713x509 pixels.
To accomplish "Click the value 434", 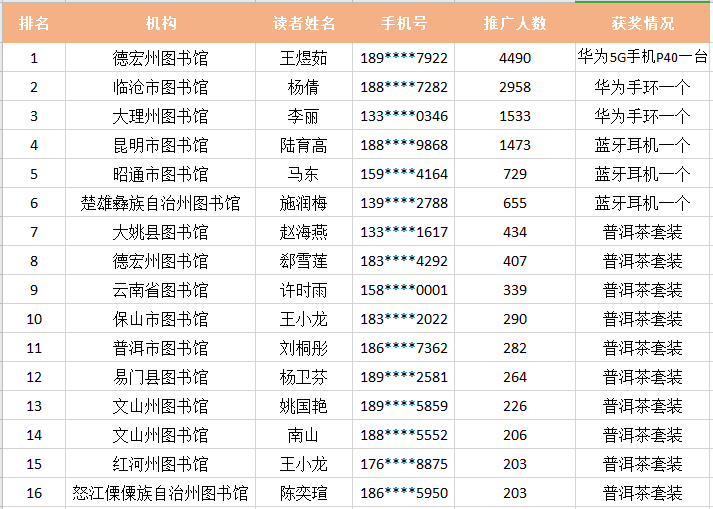I will pyautogui.click(x=515, y=232).
